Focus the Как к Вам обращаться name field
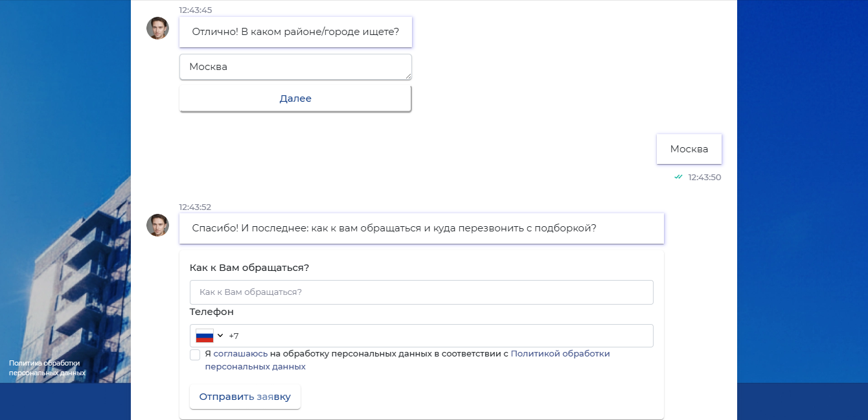 (x=421, y=292)
